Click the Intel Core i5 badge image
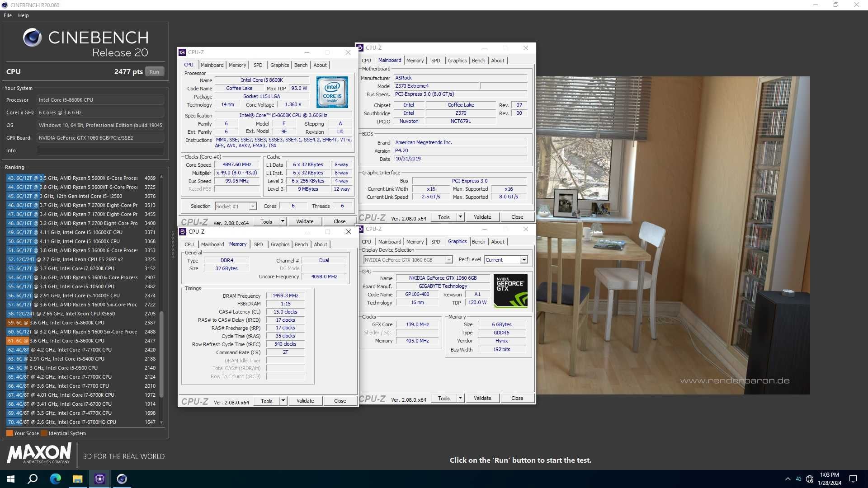 (x=332, y=92)
